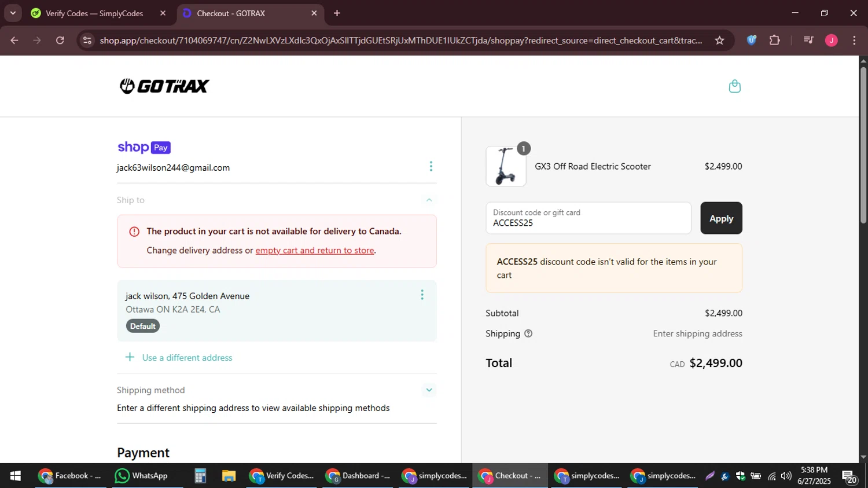Open File Explorer from taskbar

pos(229,476)
